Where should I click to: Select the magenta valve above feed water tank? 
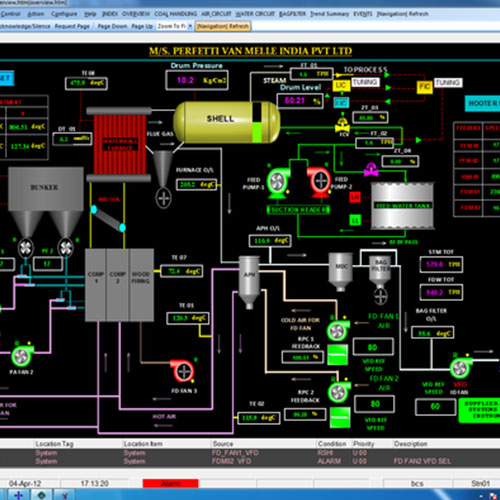pyautogui.click(x=371, y=169)
